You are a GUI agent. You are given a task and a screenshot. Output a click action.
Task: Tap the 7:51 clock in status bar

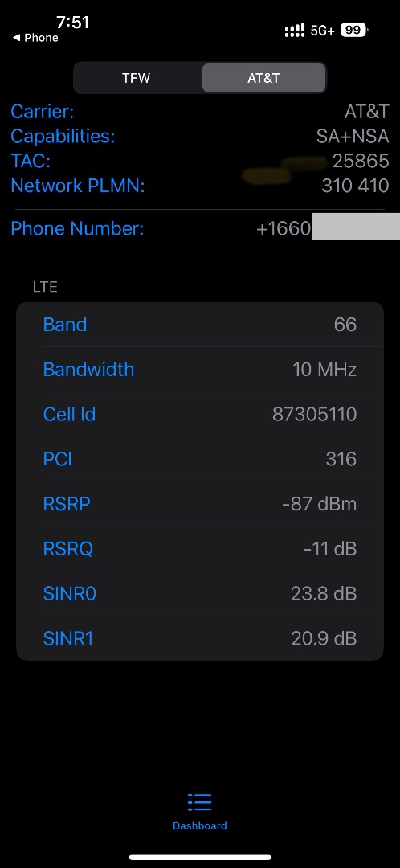pos(72,22)
